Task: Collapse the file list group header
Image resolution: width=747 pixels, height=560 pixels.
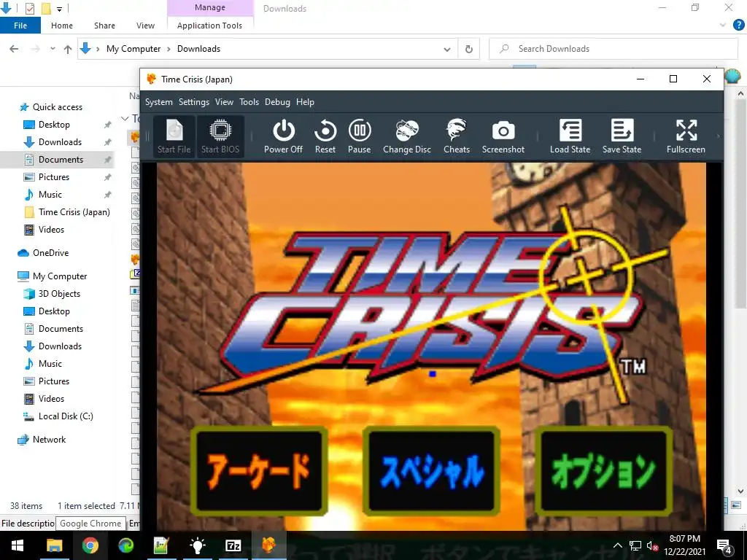Action: click(x=125, y=118)
